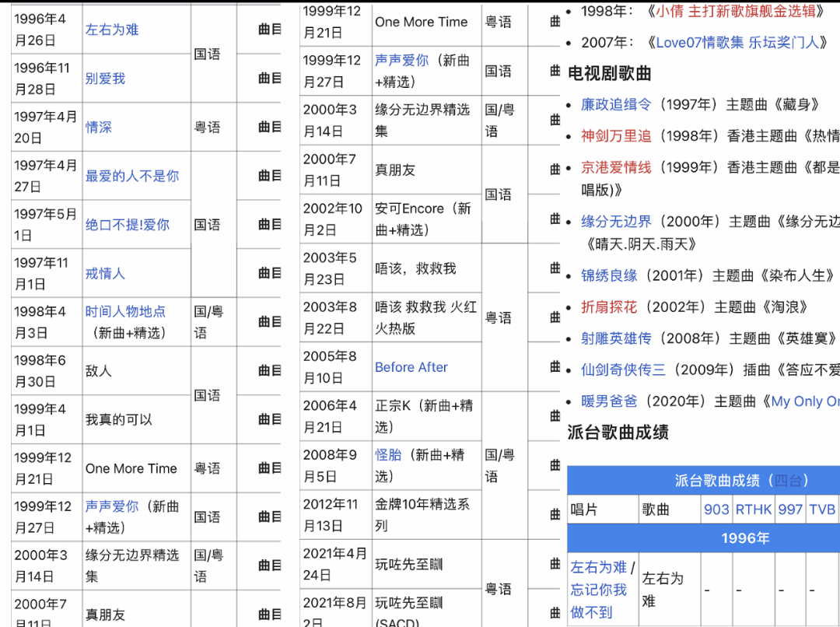Click the red 神剑万里追 link
The height and width of the screenshot is (627, 840).
(x=616, y=135)
